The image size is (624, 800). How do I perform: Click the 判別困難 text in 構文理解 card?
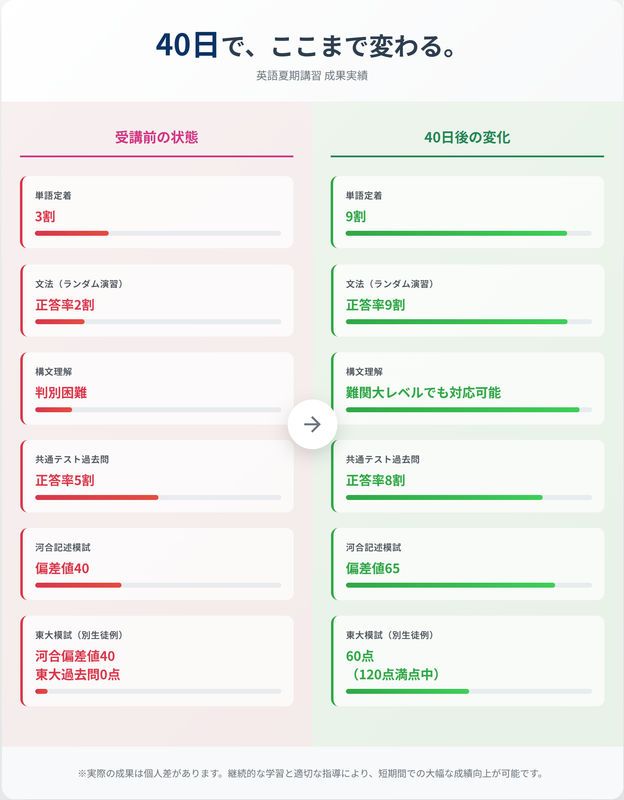click(61, 392)
